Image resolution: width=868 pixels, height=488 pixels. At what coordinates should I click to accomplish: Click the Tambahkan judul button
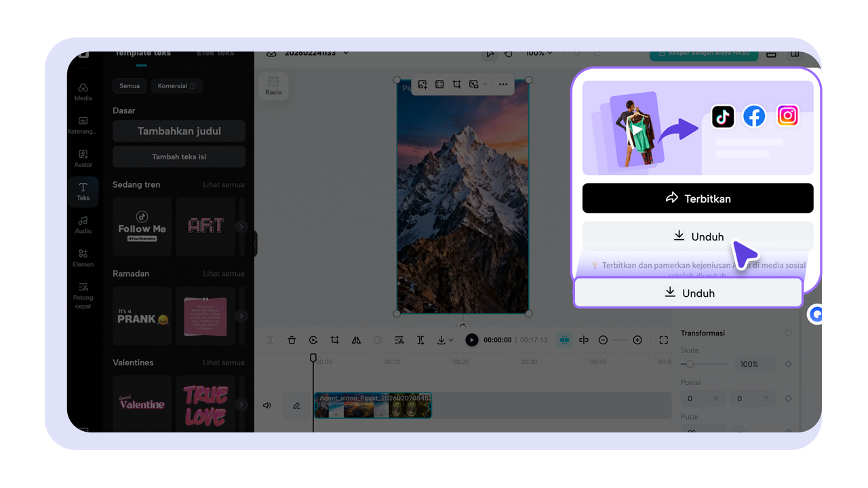179,131
